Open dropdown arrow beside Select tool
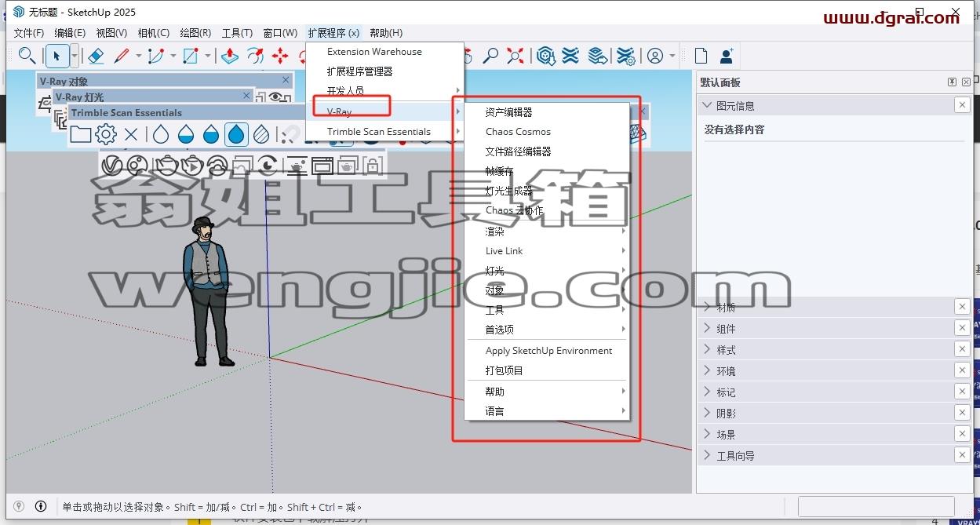The width and height of the screenshot is (980, 525). tap(75, 56)
